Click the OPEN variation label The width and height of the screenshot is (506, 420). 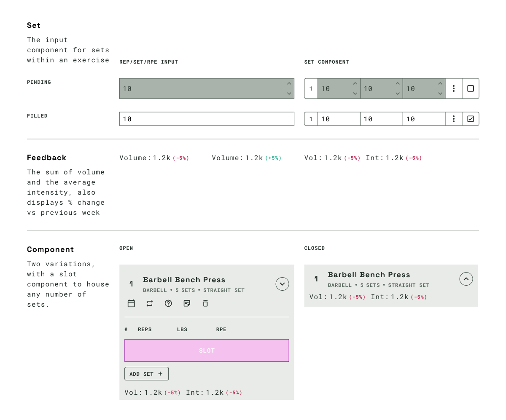pyautogui.click(x=126, y=248)
